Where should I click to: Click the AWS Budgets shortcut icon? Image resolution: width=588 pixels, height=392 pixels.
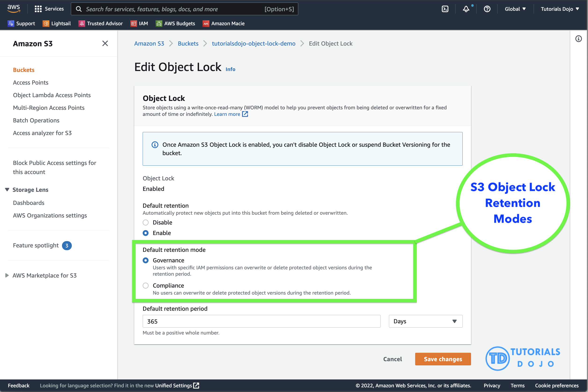point(159,24)
